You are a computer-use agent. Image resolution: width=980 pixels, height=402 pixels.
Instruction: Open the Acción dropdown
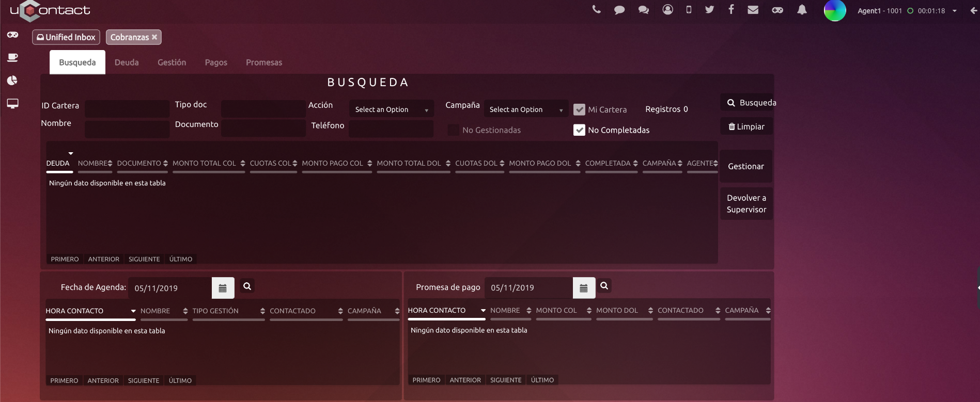tap(391, 109)
